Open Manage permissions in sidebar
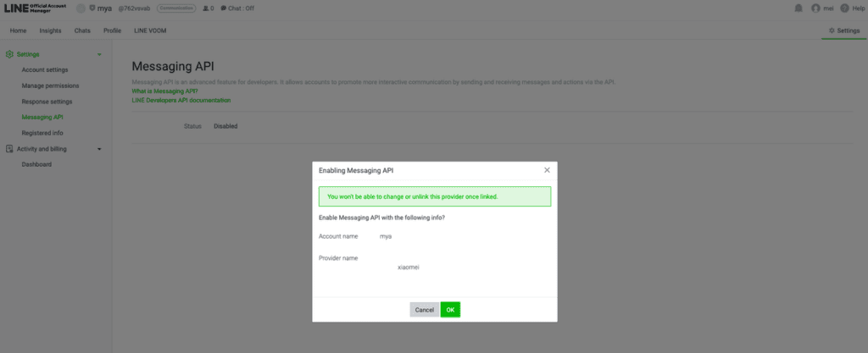The height and width of the screenshot is (353, 868). pos(50,85)
